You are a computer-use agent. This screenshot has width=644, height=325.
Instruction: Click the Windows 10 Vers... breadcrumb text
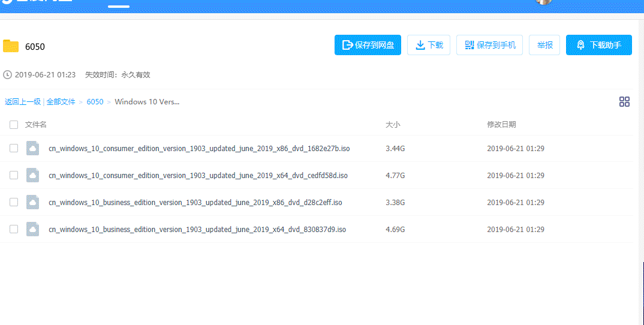(x=147, y=102)
